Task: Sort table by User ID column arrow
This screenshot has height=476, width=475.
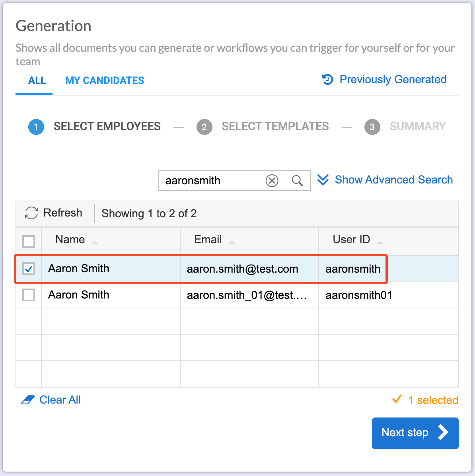Action: (380, 242)
